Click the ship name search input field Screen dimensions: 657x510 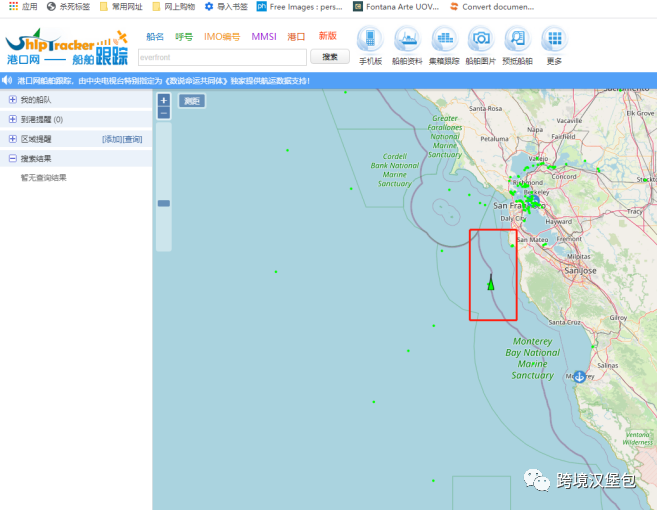tap(214, 57)
